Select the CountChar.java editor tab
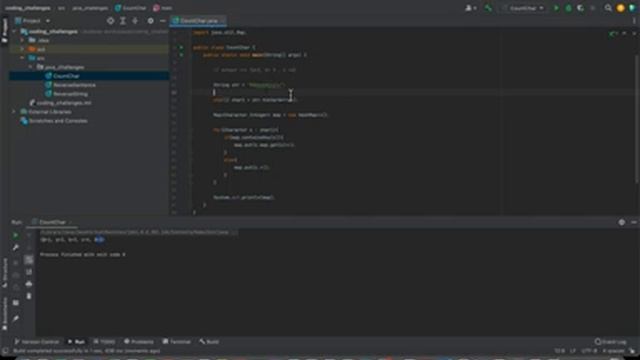This screenshot has width=640, height=360. 198,20
